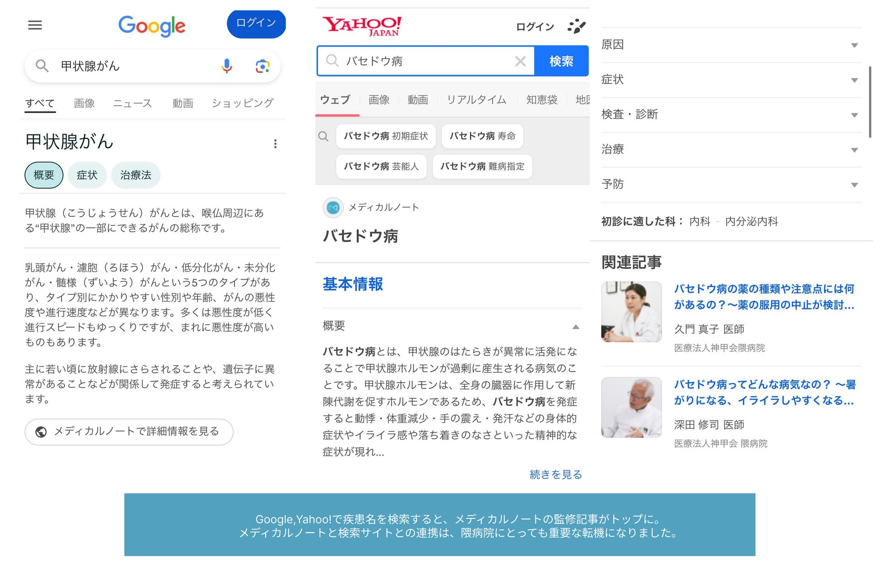Select the 症状 chip
Screen dimensions: 893x588
[87, 175]
